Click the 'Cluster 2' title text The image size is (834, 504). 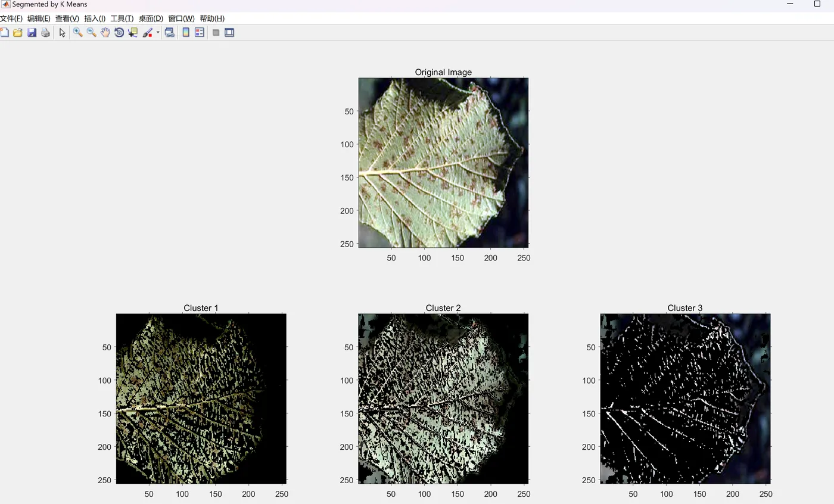(x=443, y=308)
